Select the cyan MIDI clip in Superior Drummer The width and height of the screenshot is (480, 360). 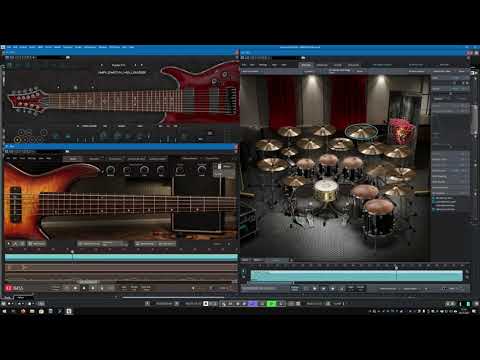[356, 276]
